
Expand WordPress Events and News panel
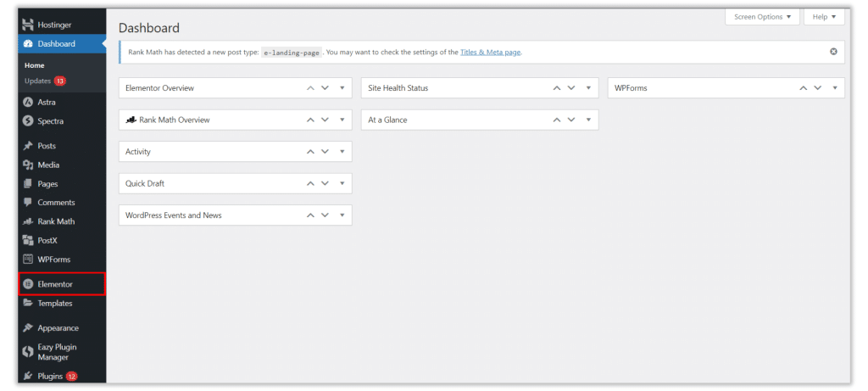[x=342, y=215]
